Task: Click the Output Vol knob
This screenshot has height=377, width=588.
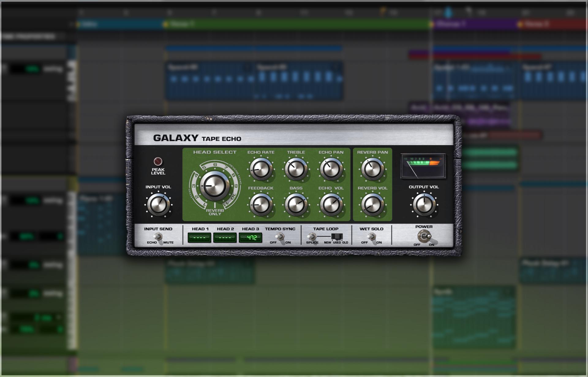Action: [424, 204]
